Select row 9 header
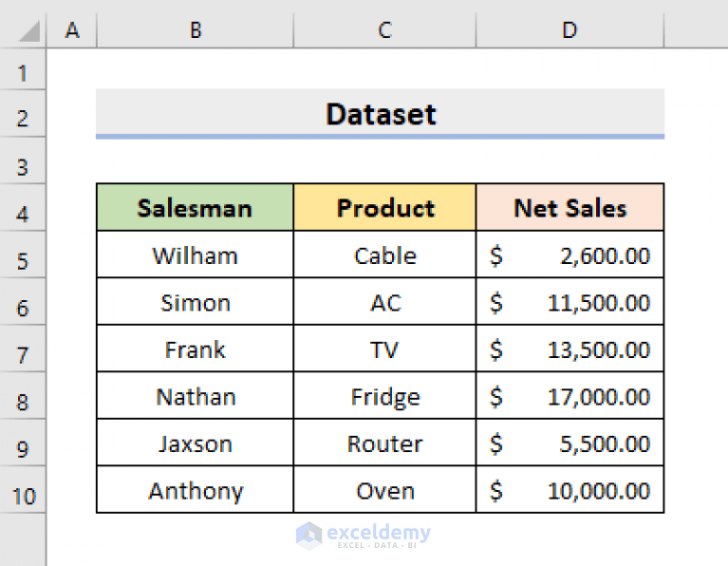This screenshot has height=566, width=728. coord(23,443)
